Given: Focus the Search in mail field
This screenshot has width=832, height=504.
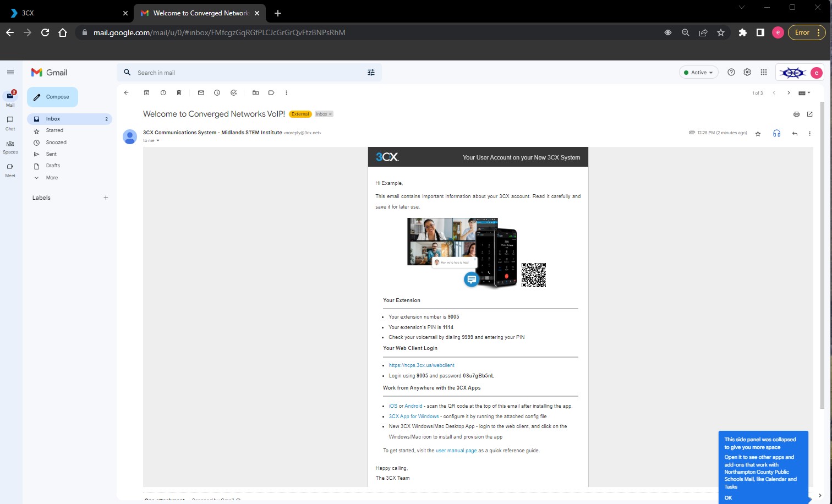Looking at the screenshot, I should coord(249,73).
